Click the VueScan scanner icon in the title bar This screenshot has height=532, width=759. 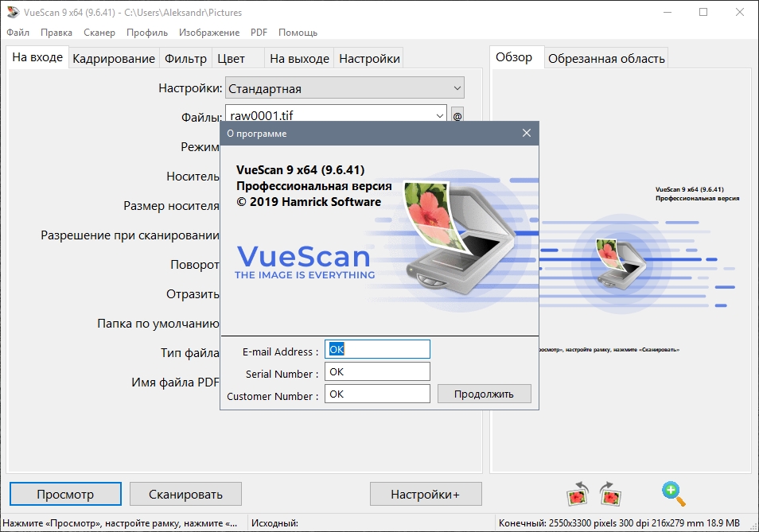pos(12,13)
